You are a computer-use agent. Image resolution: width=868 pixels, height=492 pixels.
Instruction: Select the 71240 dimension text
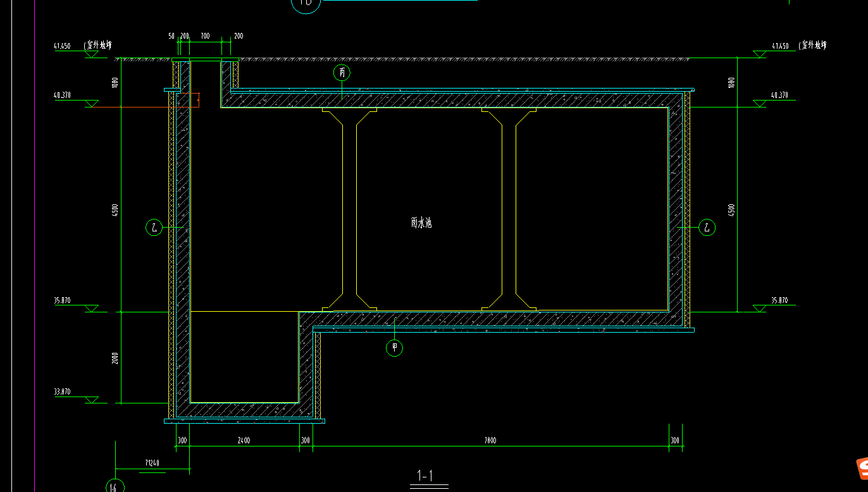(152, 463)
